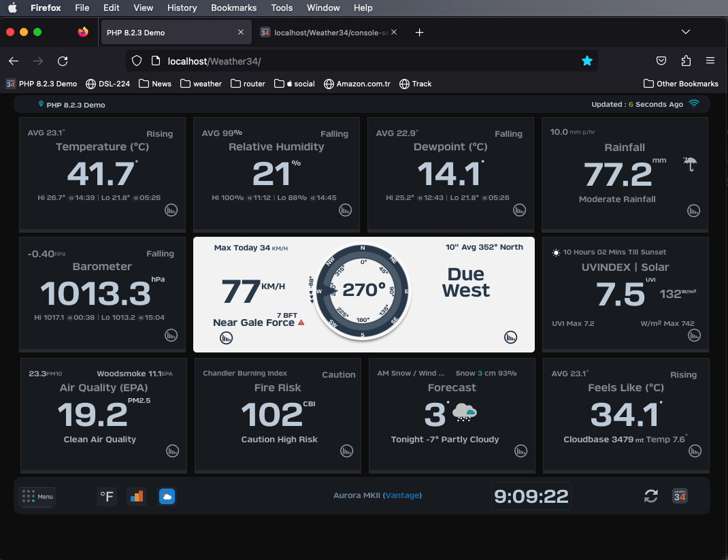
Task: Open the social bookmarks folder
Action: [x=295, y=84]
